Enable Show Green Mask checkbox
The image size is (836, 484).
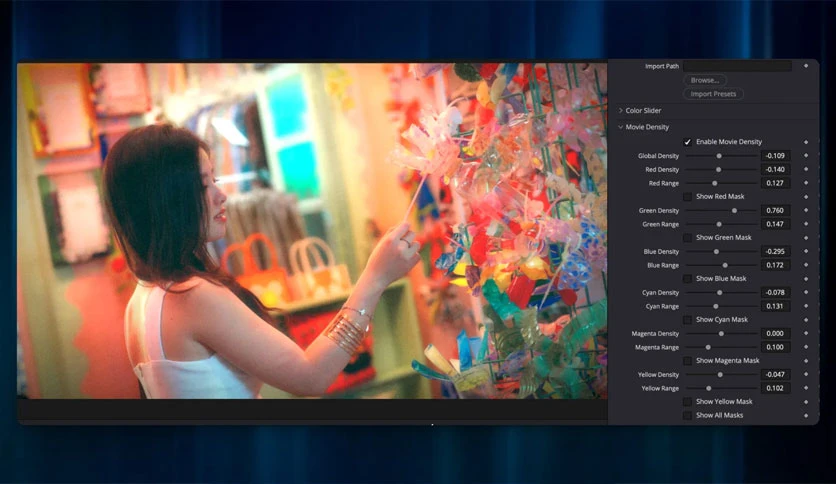(687, 238)
